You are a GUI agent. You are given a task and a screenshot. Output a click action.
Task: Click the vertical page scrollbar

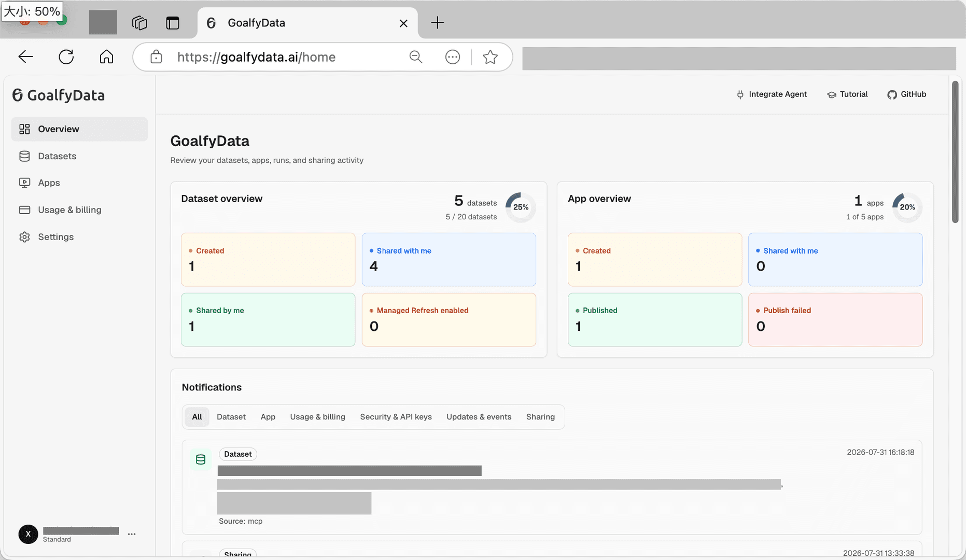click(955, 152)
